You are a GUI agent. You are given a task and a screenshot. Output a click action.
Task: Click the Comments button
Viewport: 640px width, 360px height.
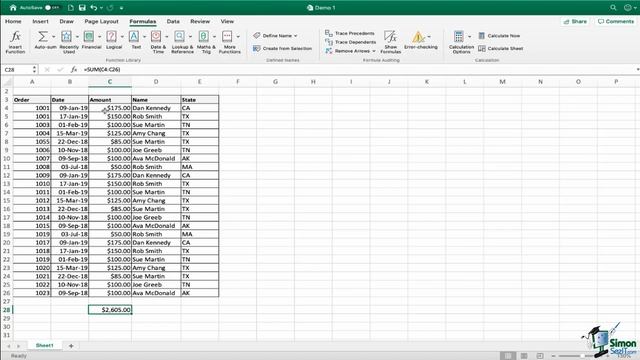coord(616,22)
